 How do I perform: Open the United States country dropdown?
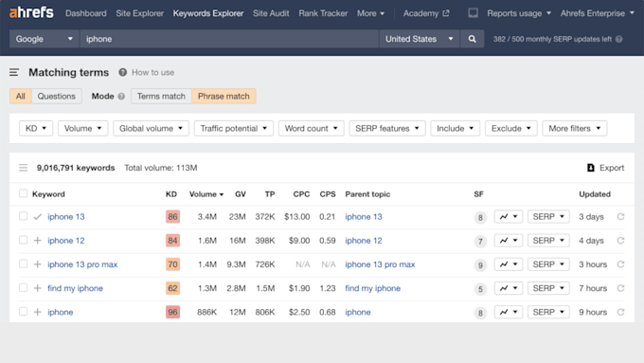coord(419,39)
